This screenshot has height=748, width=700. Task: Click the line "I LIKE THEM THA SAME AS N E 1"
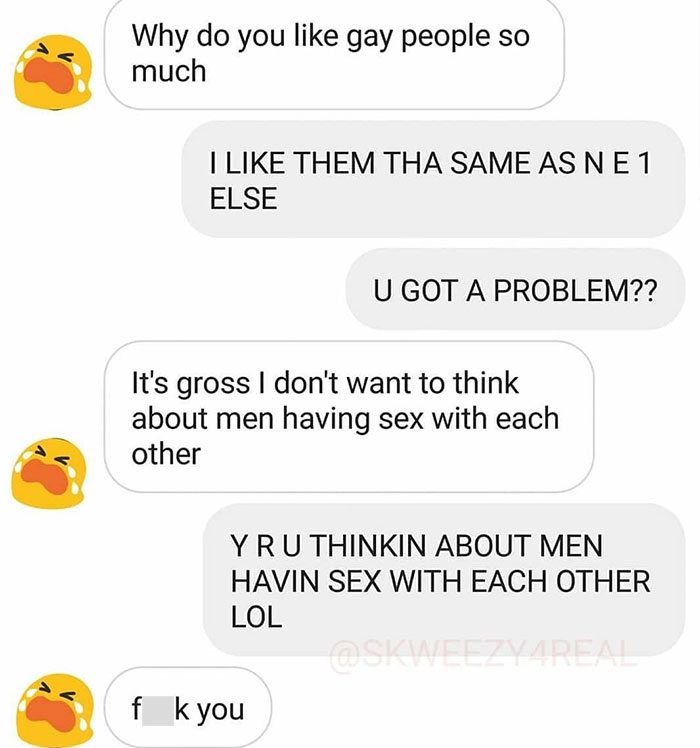pyautogui.click(x=430, y=163)
